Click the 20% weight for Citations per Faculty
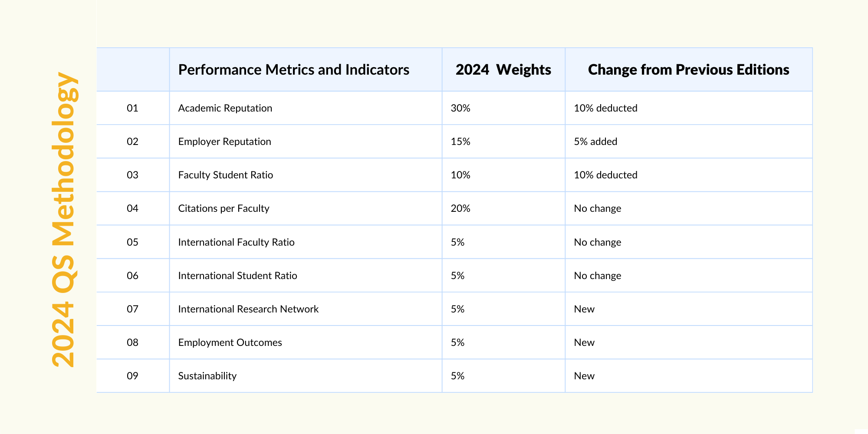 tap(460, 208)
